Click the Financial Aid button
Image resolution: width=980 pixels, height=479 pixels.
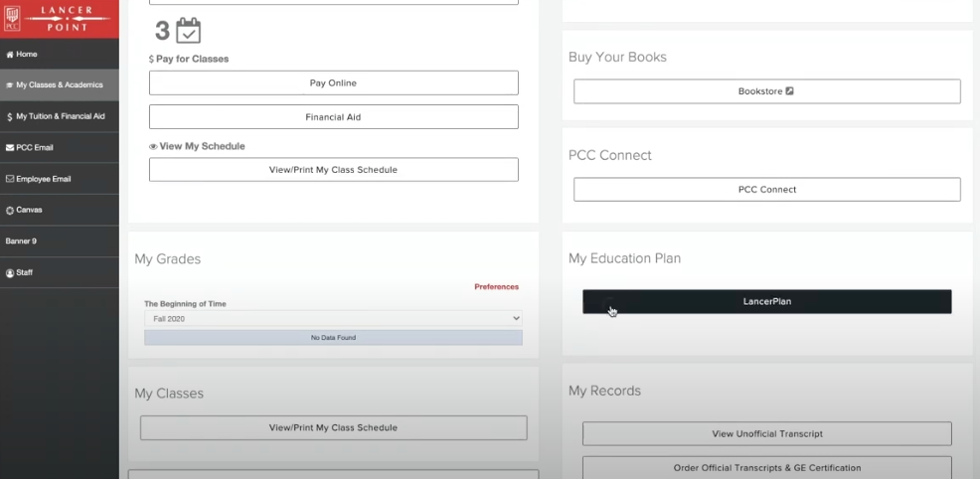(333, 117)
